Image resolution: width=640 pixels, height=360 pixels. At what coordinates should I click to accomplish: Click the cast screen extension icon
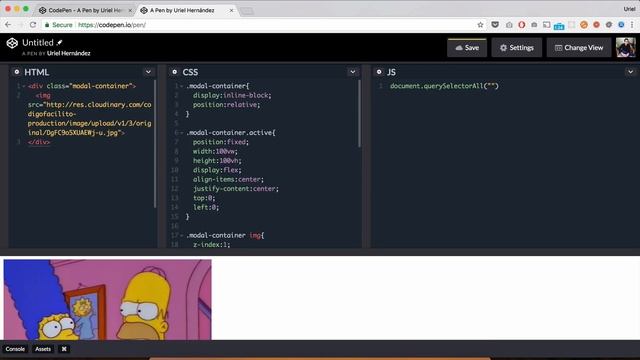tap(547, 25)
